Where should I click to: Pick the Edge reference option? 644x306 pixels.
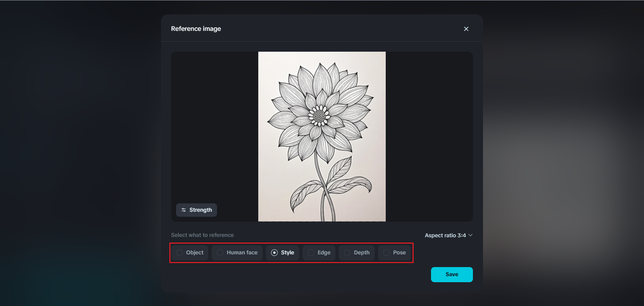click(x=319, y=253)
